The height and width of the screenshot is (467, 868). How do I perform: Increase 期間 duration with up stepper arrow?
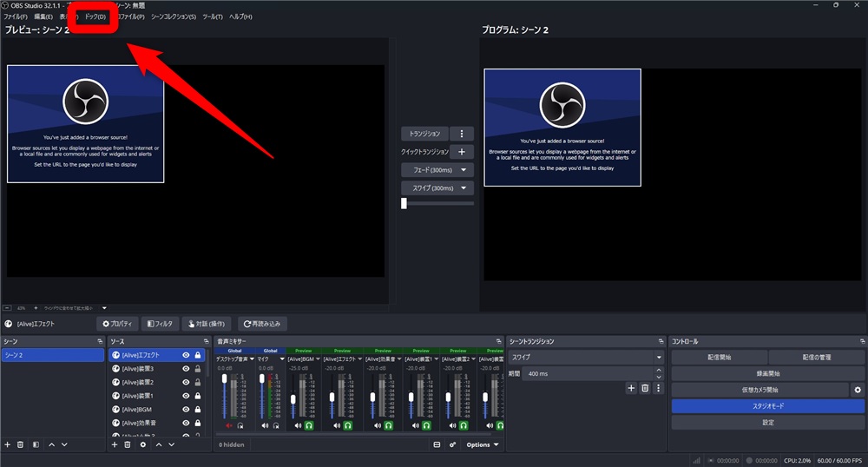(x=659, y=370)
